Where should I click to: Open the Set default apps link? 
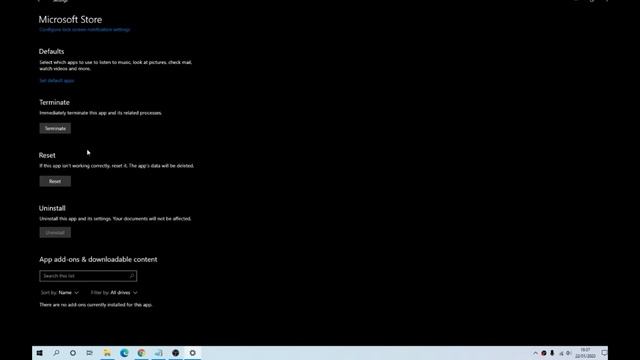pos(57,81)
